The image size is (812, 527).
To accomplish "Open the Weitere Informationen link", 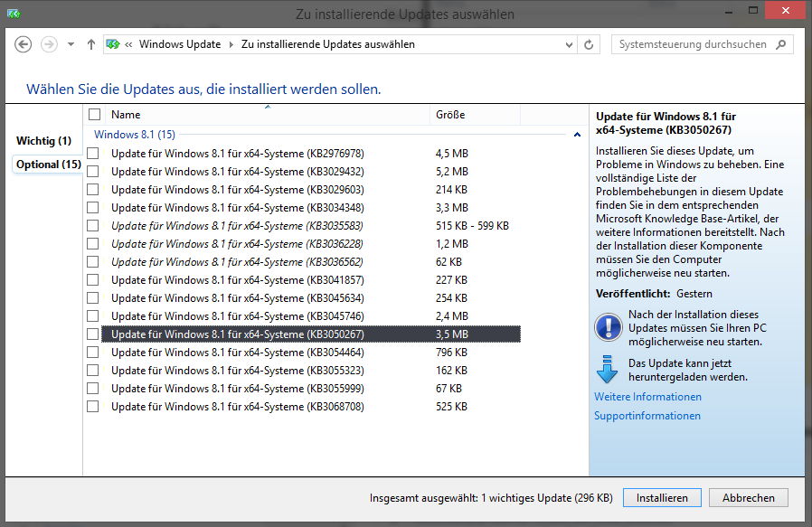I will (647, 397).
